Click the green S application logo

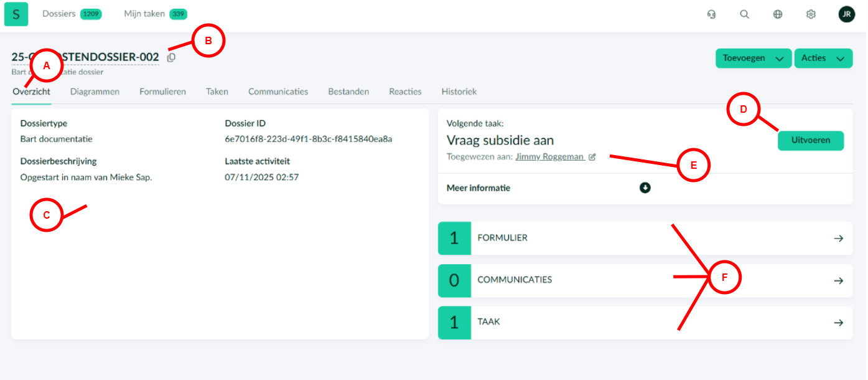tap(16, 14)
